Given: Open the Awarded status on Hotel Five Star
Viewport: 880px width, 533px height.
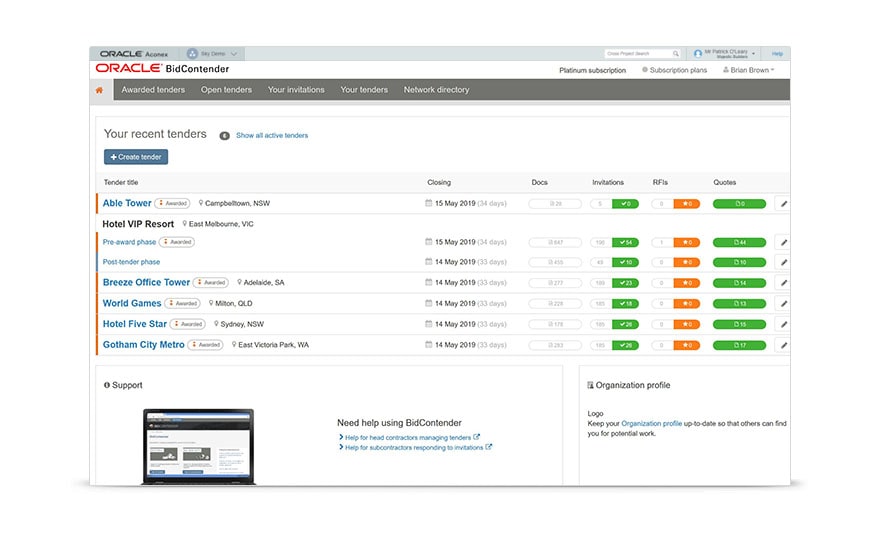Looking at the screenshot, I should pyautogui.click(x=187, y=324).
